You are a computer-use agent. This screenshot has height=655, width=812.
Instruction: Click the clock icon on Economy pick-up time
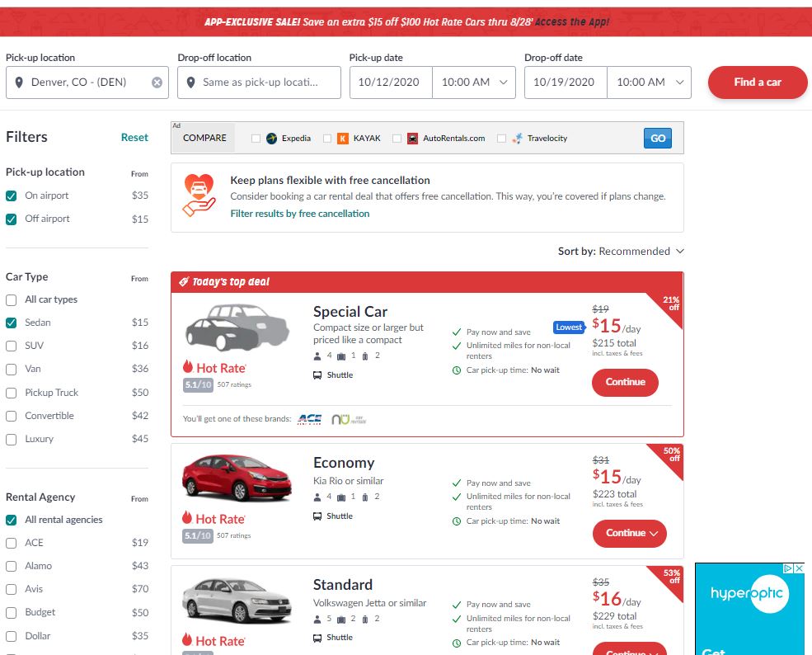[457, 521]
